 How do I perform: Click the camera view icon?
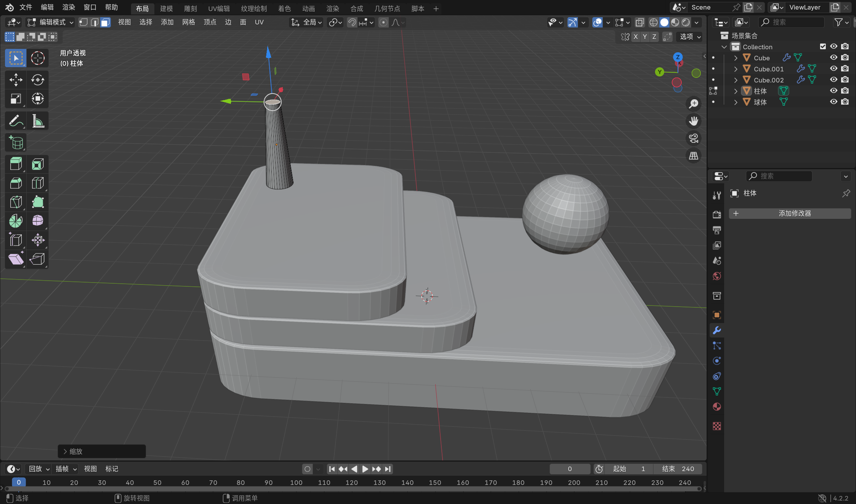click(693, 138)
